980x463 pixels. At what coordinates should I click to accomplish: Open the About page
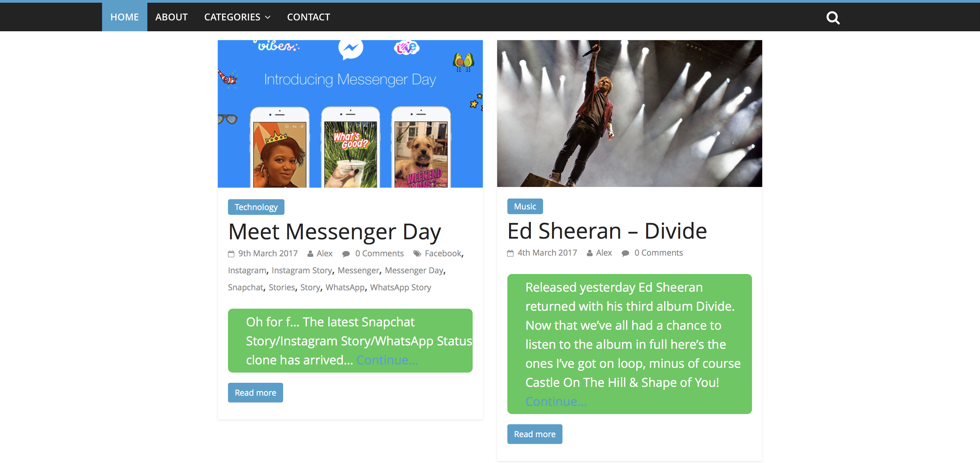point(171,17)
